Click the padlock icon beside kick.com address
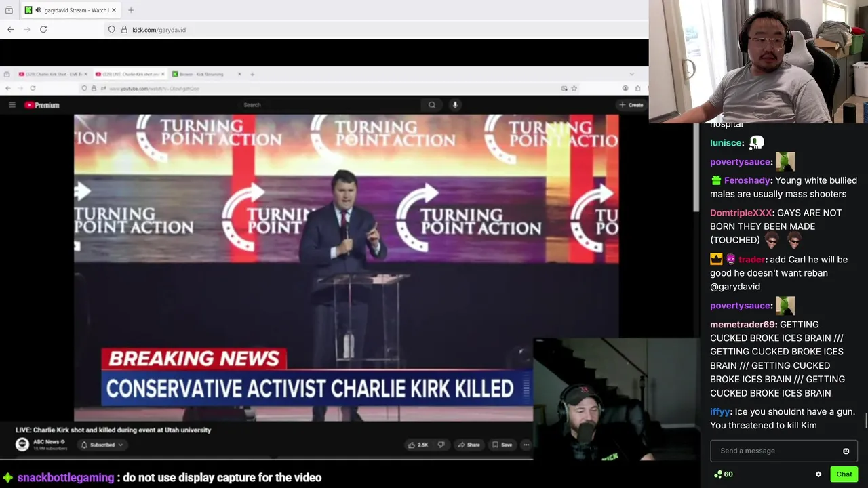Screen dimensions: 868x488 124,30
